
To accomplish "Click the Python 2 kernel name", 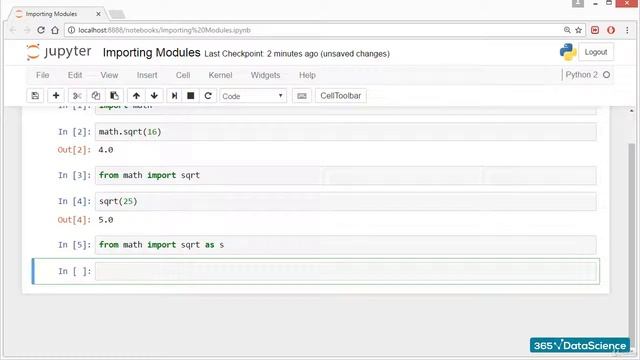I will 581,75.
